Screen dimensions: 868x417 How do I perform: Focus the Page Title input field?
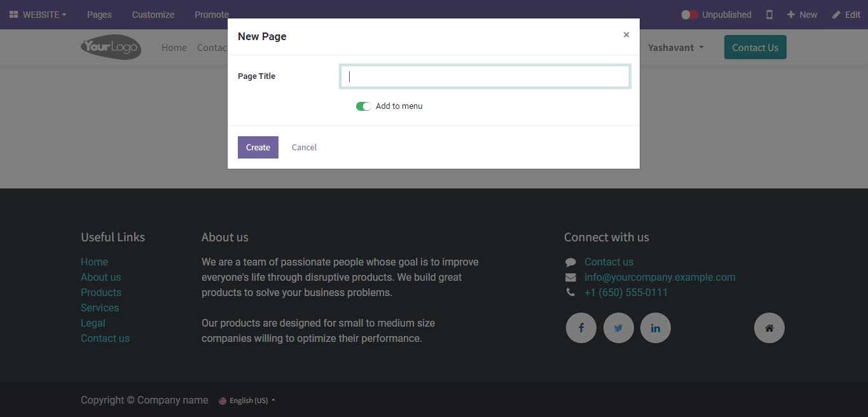tap(485, 76)
